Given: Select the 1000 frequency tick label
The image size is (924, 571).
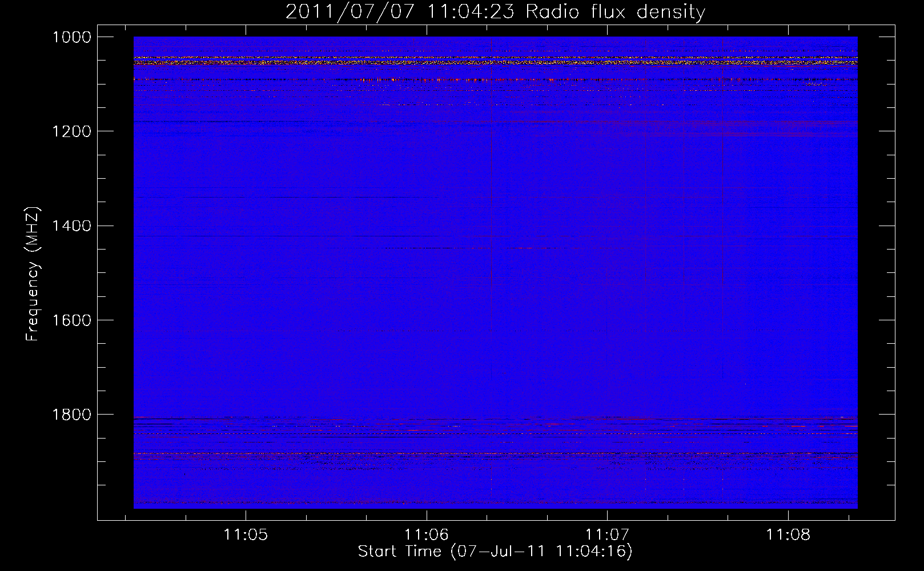Looking at the screenshot, I should pos(72,37).
